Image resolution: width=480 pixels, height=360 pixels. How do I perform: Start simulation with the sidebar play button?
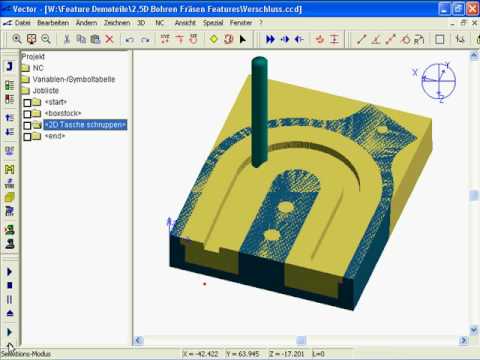(10, 272)
